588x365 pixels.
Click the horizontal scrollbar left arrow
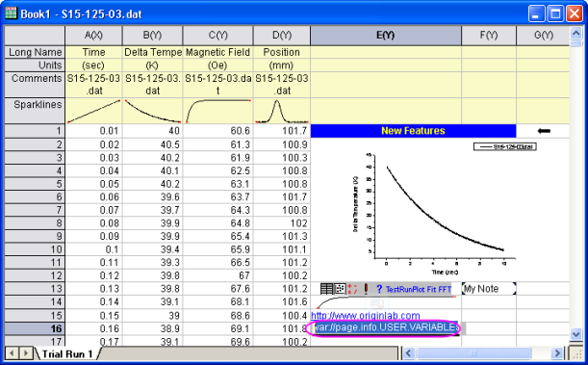[409, 353]
